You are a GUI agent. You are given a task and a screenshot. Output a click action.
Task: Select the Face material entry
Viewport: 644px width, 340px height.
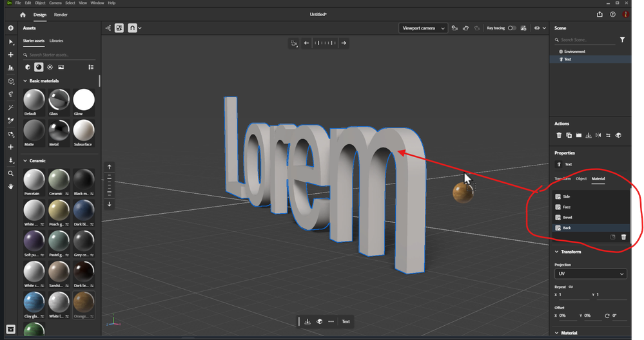tap(590, 207)
